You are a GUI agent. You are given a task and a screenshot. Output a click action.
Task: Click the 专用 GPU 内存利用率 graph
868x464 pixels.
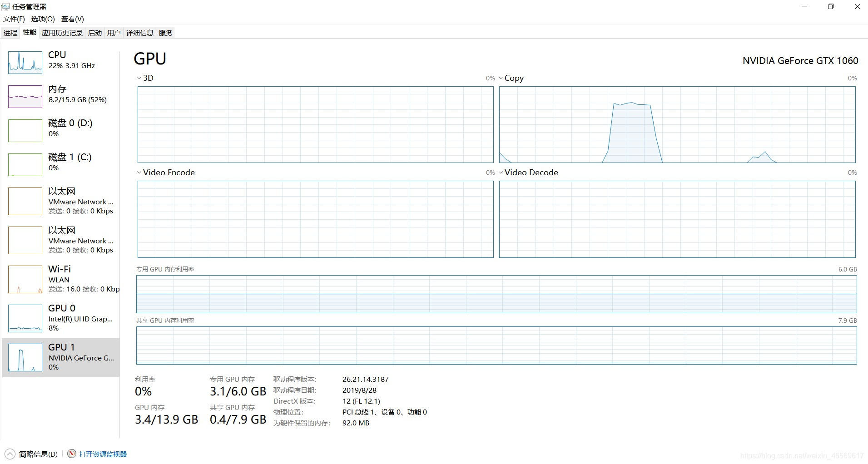click(x=496, y=294)
